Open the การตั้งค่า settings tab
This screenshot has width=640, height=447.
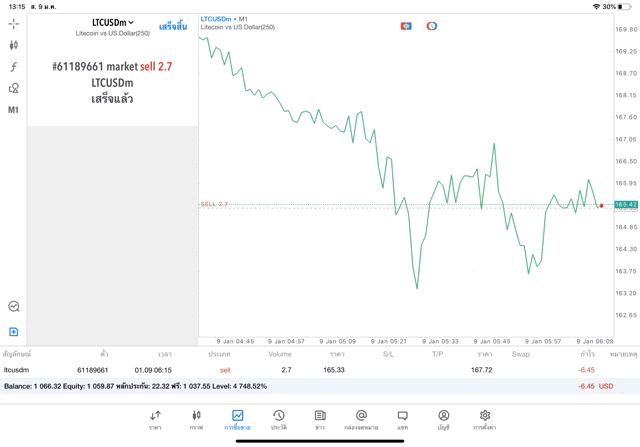pos(485,420)
